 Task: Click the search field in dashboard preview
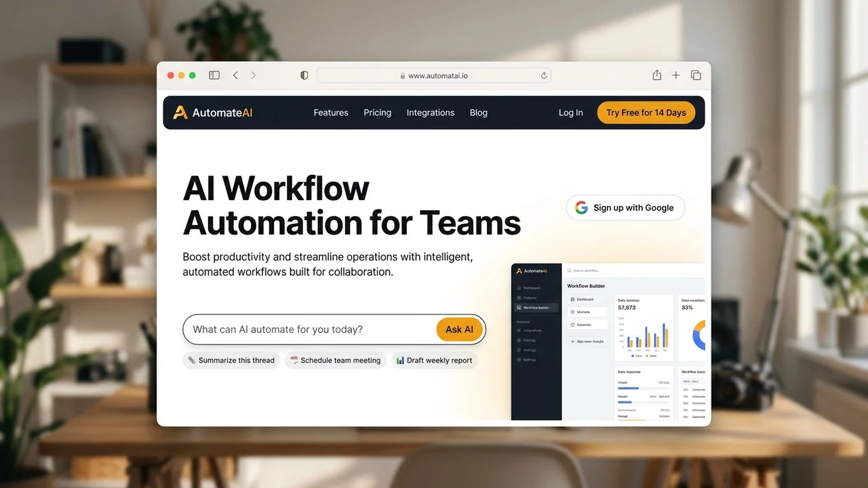(634, 270)
